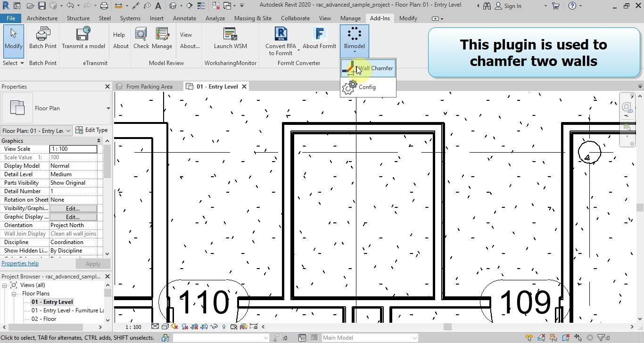The height and width of the screenshot is (343, 644).
Task: Collapse the Floor Plans tree node
Action: [14, 294]
